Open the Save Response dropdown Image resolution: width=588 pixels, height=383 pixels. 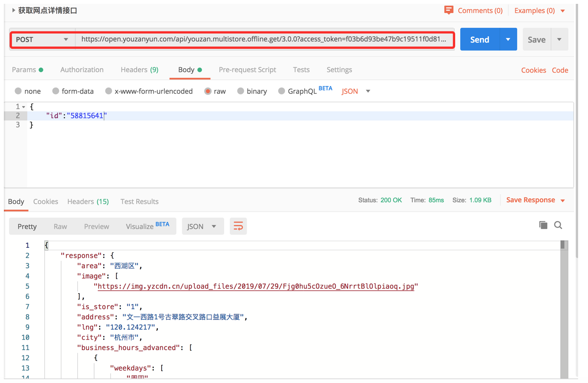(536, 200)
